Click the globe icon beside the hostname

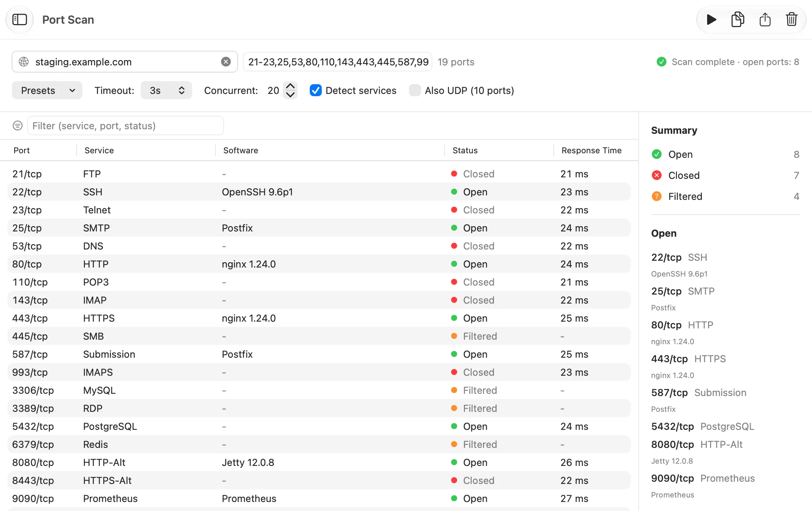pyautogui.click(x=24, y=62)
